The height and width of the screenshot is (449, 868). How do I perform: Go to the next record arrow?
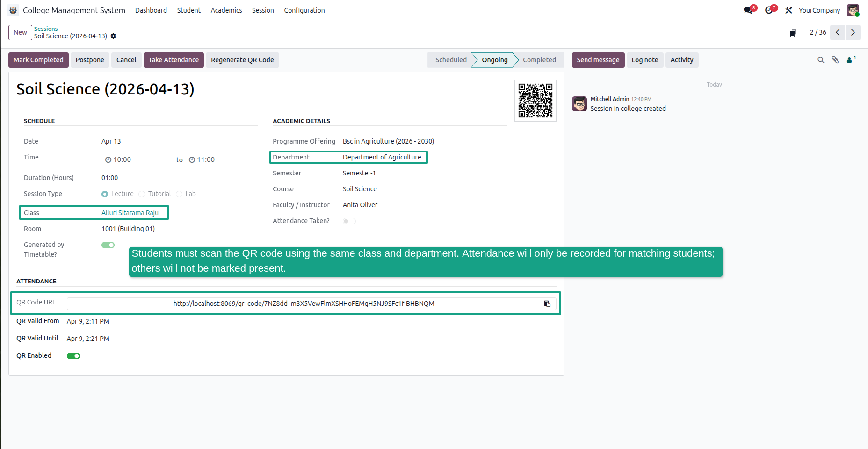pyautogui.click(x=853, y=32)
